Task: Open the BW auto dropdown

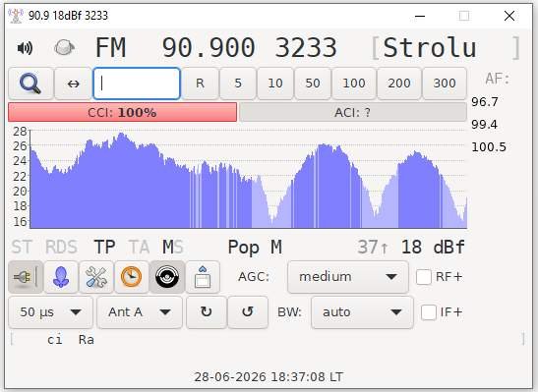Action: [362, 312]
